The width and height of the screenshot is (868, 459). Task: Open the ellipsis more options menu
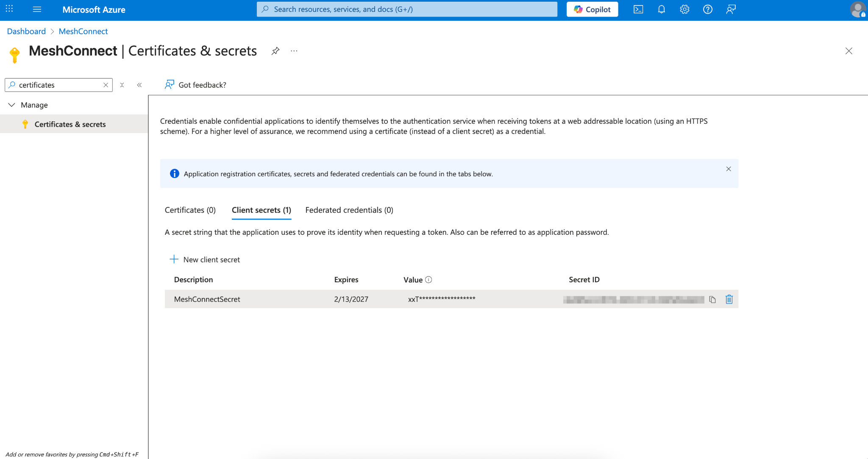pyautogui.click(x=294, y=51)
